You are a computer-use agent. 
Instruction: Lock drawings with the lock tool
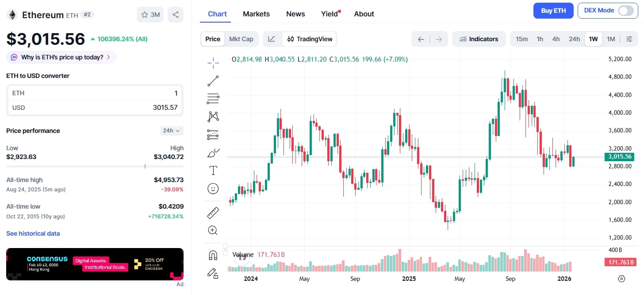213,274
